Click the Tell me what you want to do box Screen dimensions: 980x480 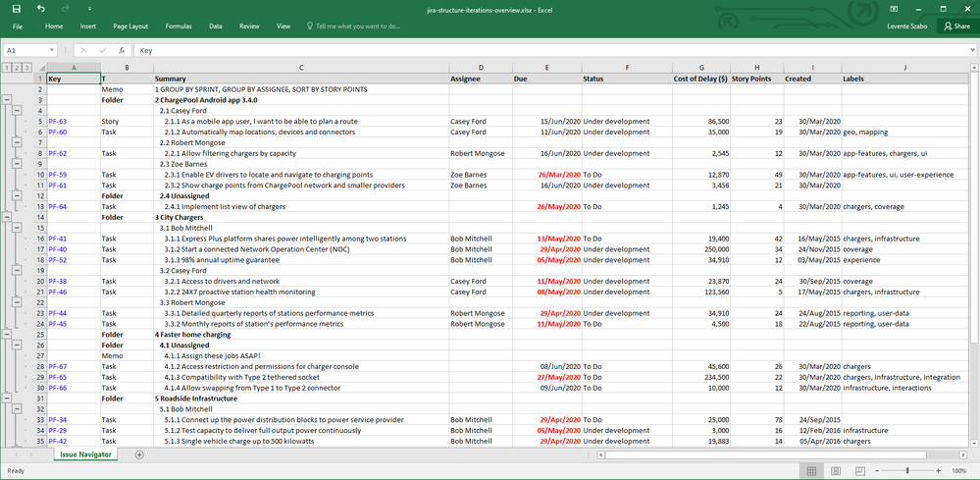(354, 27)
